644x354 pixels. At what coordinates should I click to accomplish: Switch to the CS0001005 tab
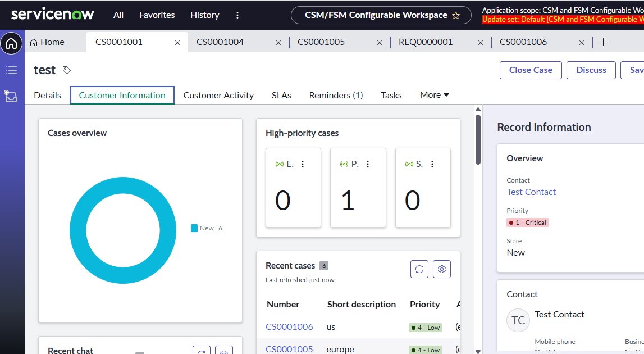coord(321,42)
